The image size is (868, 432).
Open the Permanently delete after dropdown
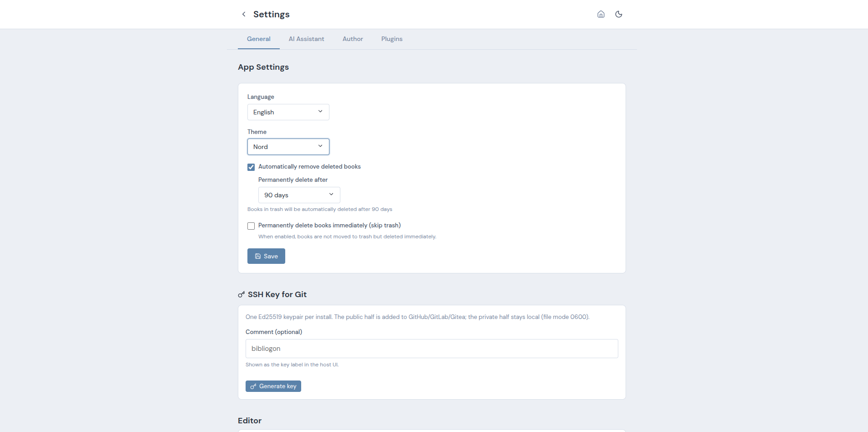pyautogui.click(x=299, y=195)
